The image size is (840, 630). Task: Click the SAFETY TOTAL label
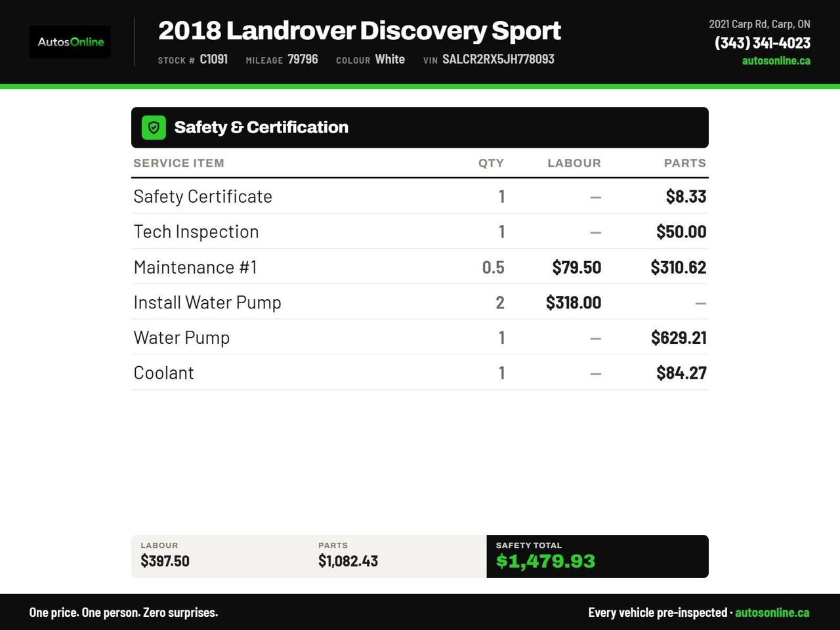529,545
